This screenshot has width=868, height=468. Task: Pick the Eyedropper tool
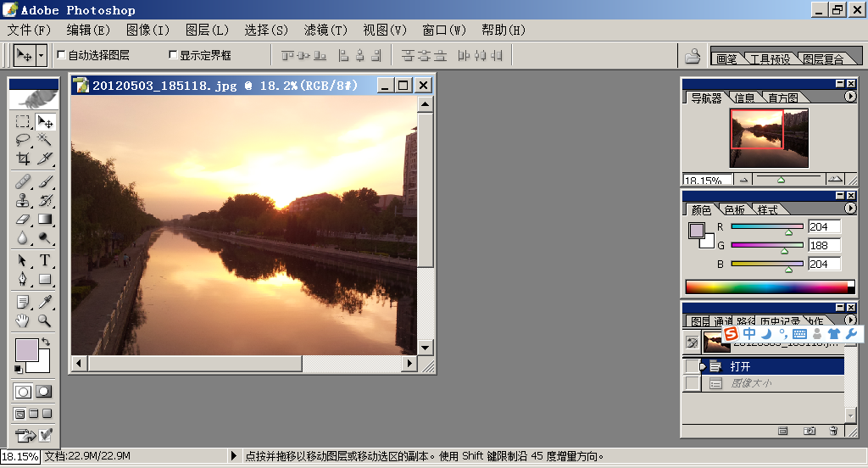click(45, 302)
